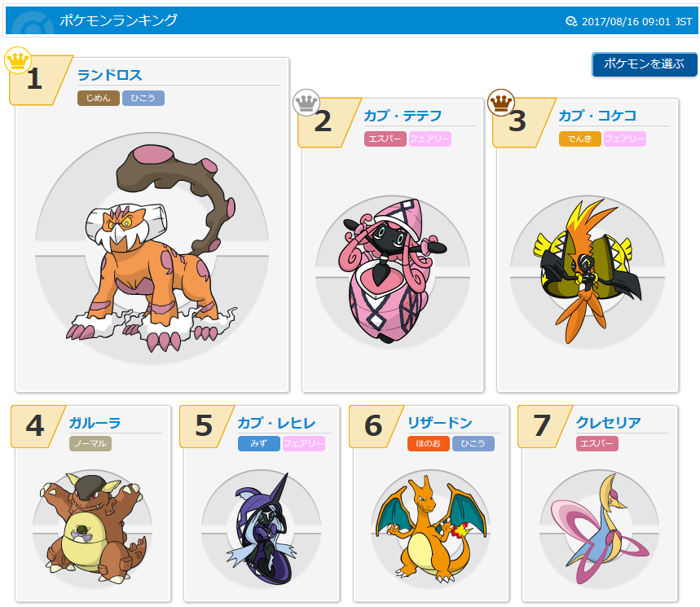Open the カプ・テテフ name link
Viewport: 700px width, 607px height.
pyautogui.click(x=403, y=116)
